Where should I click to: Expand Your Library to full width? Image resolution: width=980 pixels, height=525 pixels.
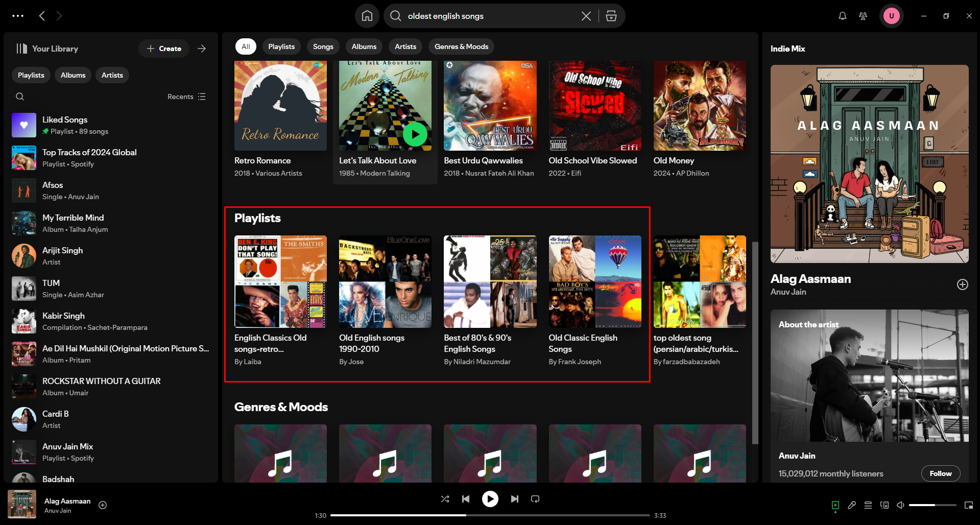pos(202,49)
